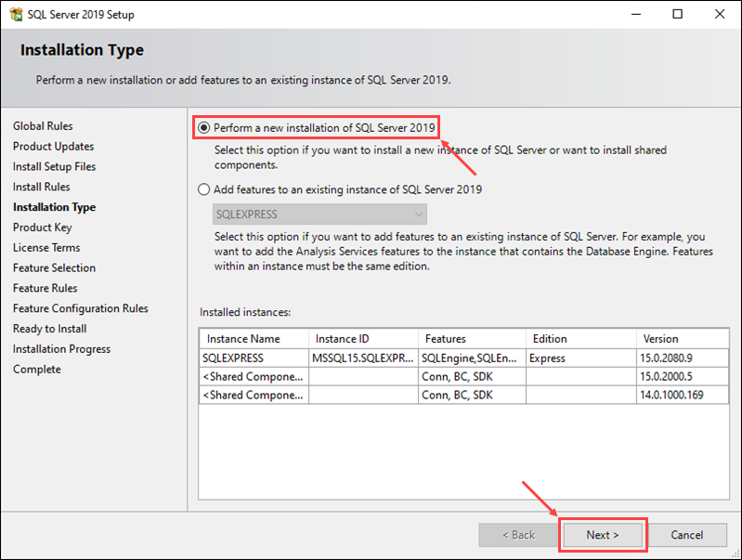Viewport: 742px width, 560px height.
Task: Click License Terms in sidebar
Action: tap(46, 248)
